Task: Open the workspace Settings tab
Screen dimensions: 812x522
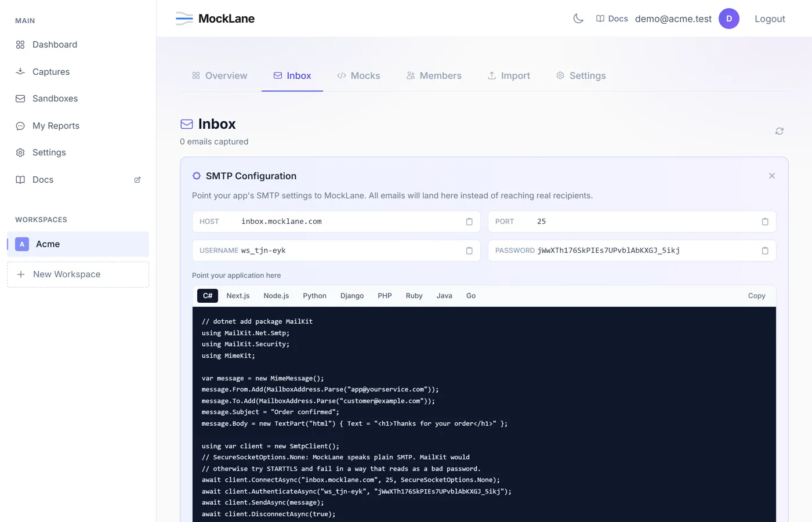Action: 581,75
